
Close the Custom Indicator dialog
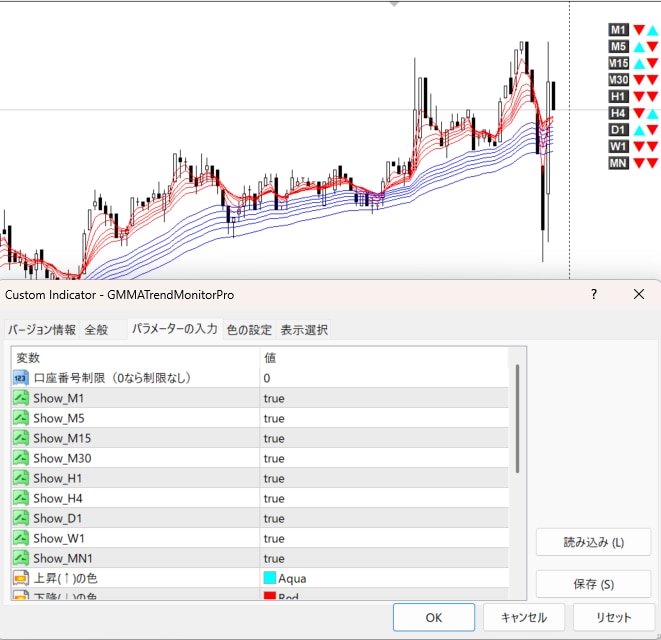click(x=639, y=294)
